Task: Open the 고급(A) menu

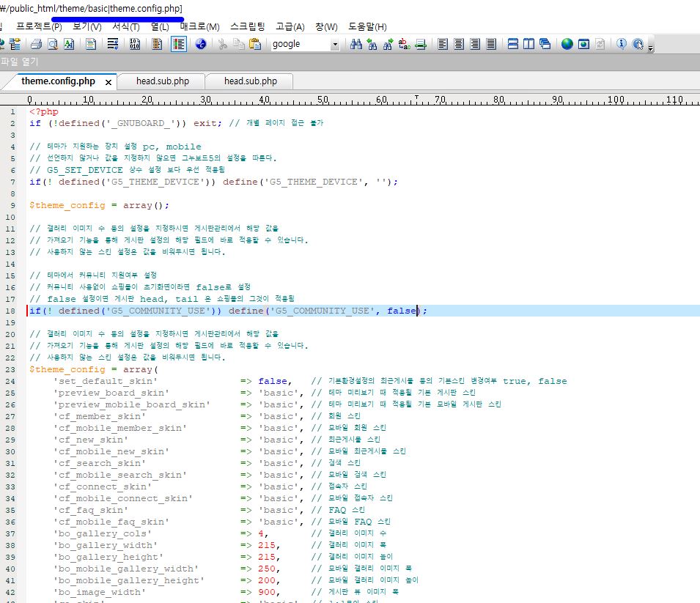Action: tap(290, 27)
